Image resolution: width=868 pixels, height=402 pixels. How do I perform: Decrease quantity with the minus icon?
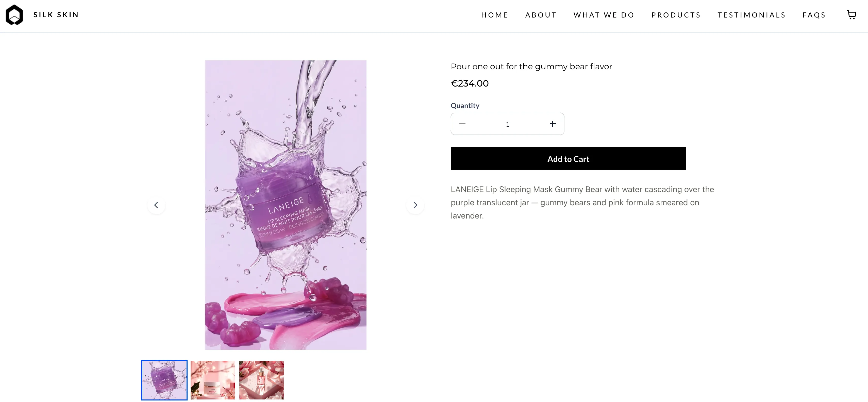pos(462,124)
